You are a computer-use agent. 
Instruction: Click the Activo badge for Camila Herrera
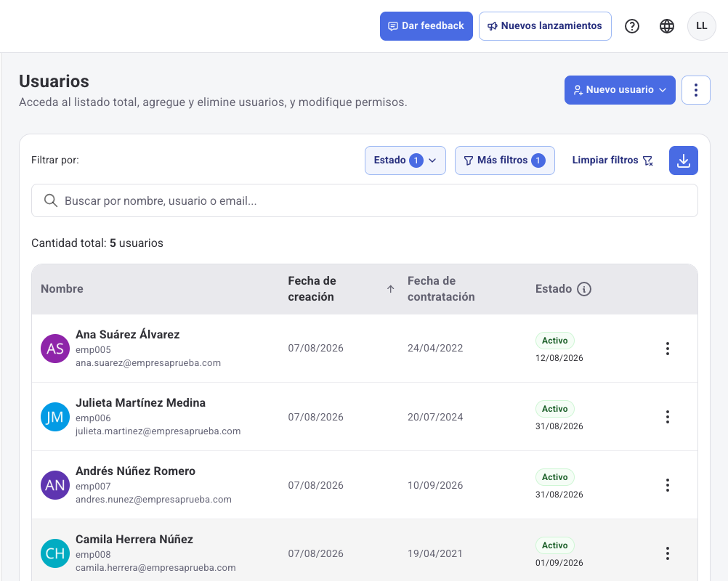pos(555,545)
